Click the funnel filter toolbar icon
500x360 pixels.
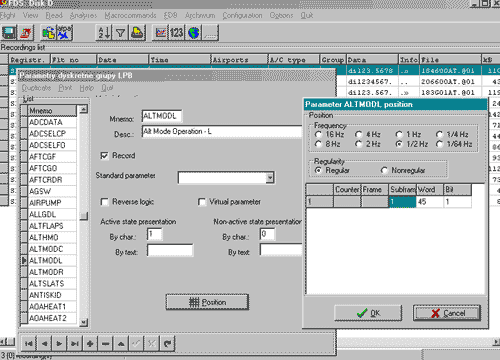click(x=120, y=33)
